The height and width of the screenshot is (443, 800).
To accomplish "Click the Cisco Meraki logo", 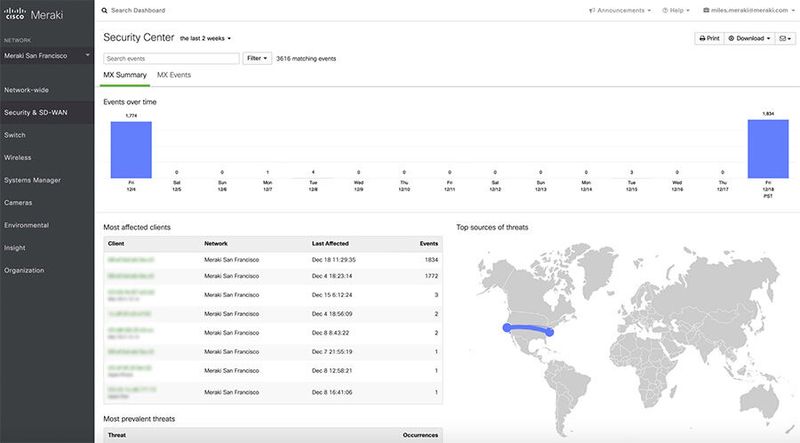I will (x=34, y=14).
